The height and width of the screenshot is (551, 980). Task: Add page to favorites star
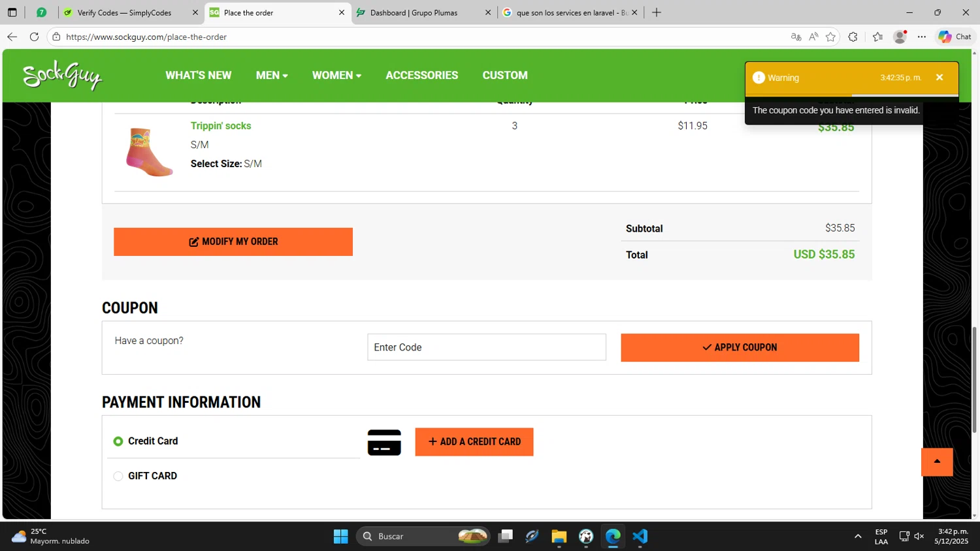point(830,37)
